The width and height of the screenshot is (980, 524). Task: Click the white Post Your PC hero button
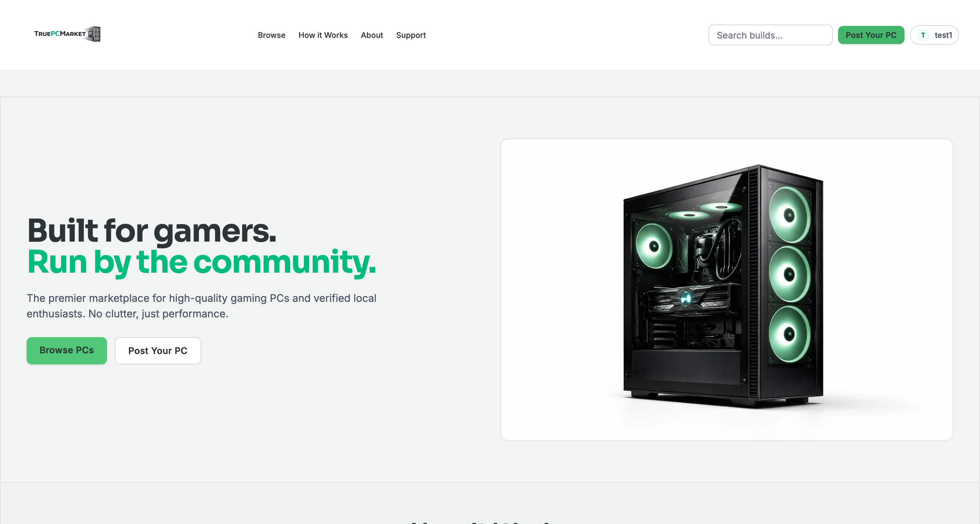(x=158, y=350)
